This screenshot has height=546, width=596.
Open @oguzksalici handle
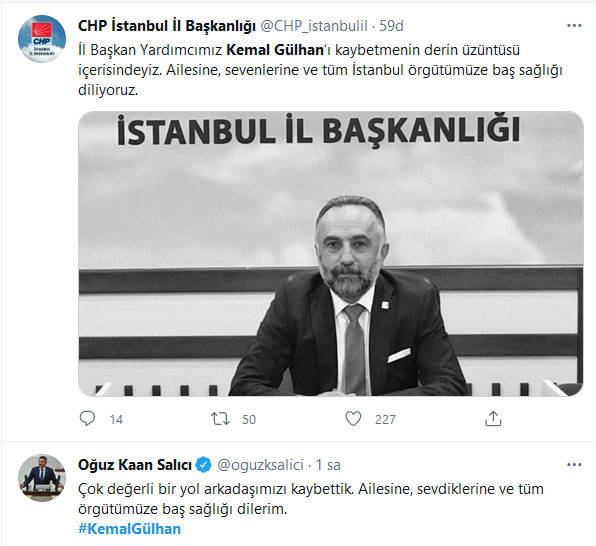click(260, 465)
